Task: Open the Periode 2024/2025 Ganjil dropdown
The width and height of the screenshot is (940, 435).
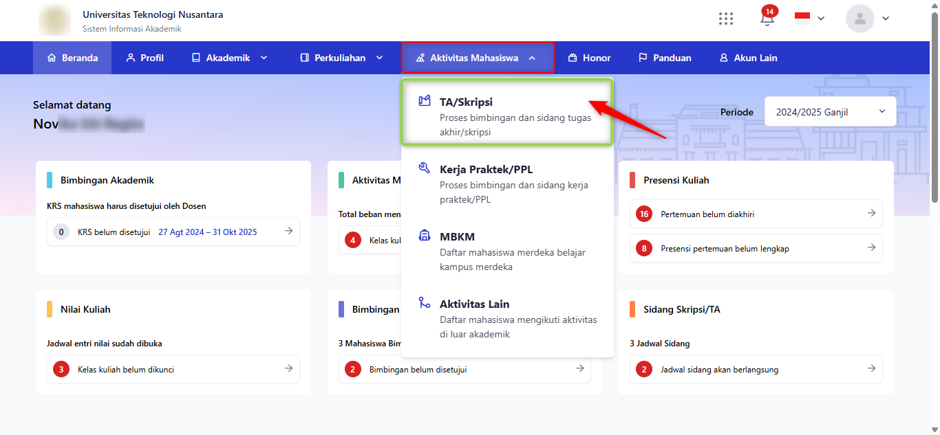Action: pos(830,111)
